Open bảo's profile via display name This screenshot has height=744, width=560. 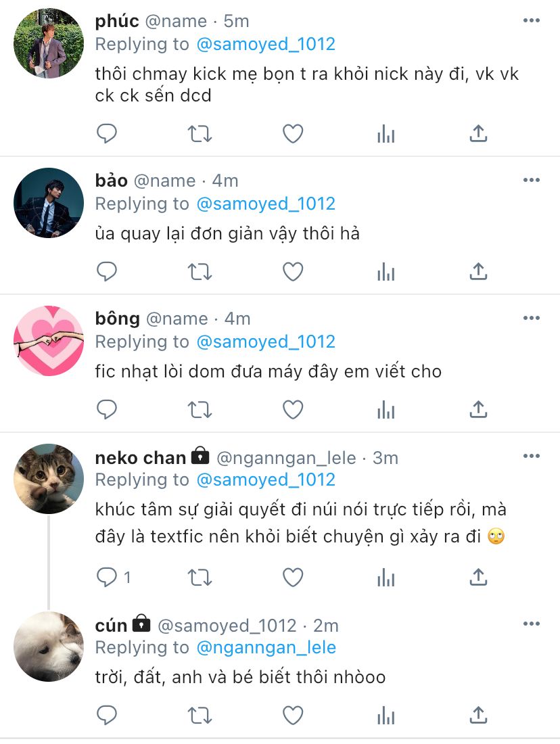(112, 181)
